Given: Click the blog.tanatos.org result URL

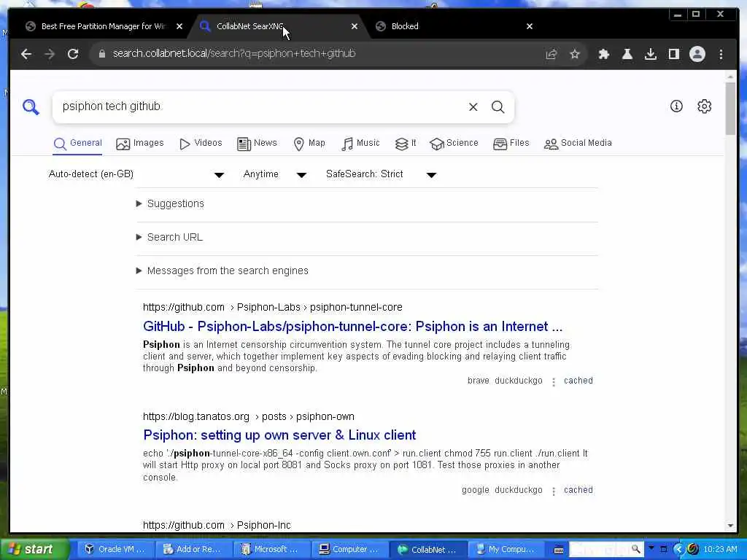Looking at the screenshot, I should [249, 416].
